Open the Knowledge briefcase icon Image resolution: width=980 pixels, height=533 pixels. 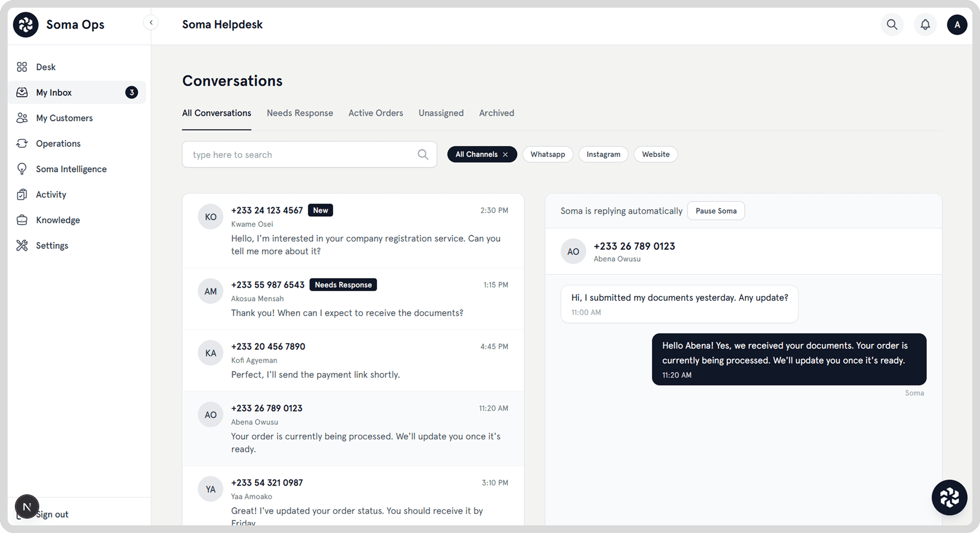click(x=22, y=220)
